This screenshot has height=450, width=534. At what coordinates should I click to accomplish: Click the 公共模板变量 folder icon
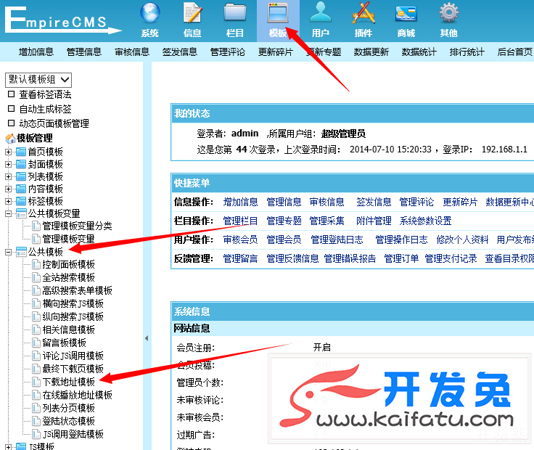pos(21,213)
